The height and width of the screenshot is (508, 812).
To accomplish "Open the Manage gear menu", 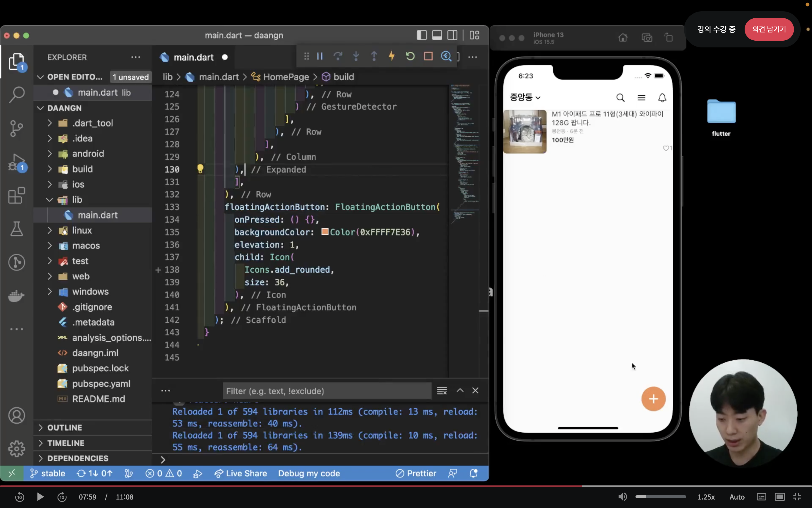I will pos(16,449).
